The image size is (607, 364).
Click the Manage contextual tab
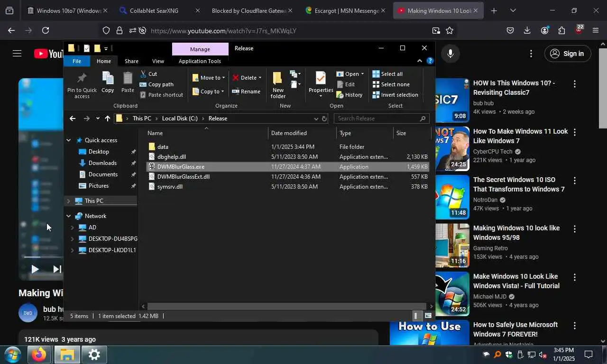pyautogui.click(x=200, y=49)
